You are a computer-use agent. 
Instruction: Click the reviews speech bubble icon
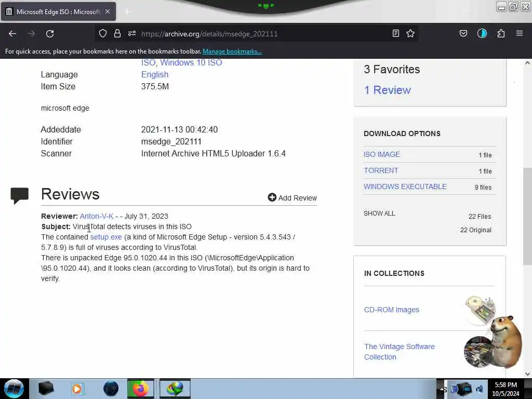tap(19, 195)
